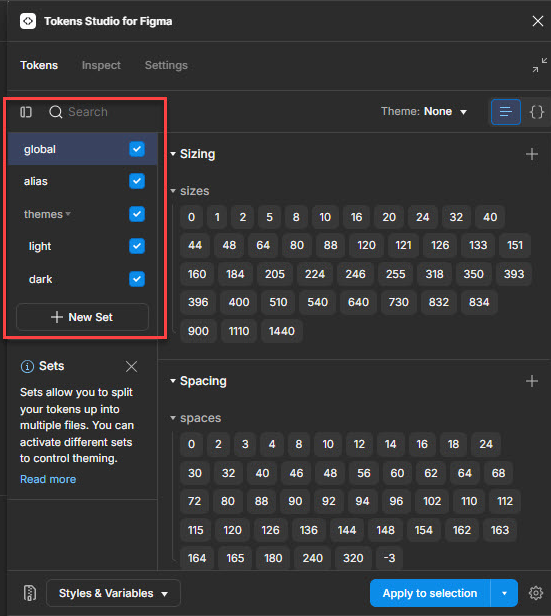
Task: Select the global token set
Action: tap(82, 149)
